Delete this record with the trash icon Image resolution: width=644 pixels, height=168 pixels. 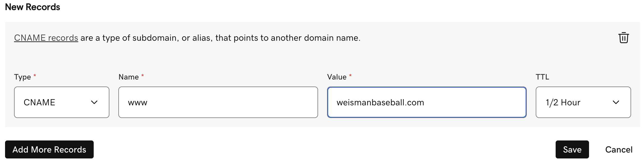tap(624, 38)
